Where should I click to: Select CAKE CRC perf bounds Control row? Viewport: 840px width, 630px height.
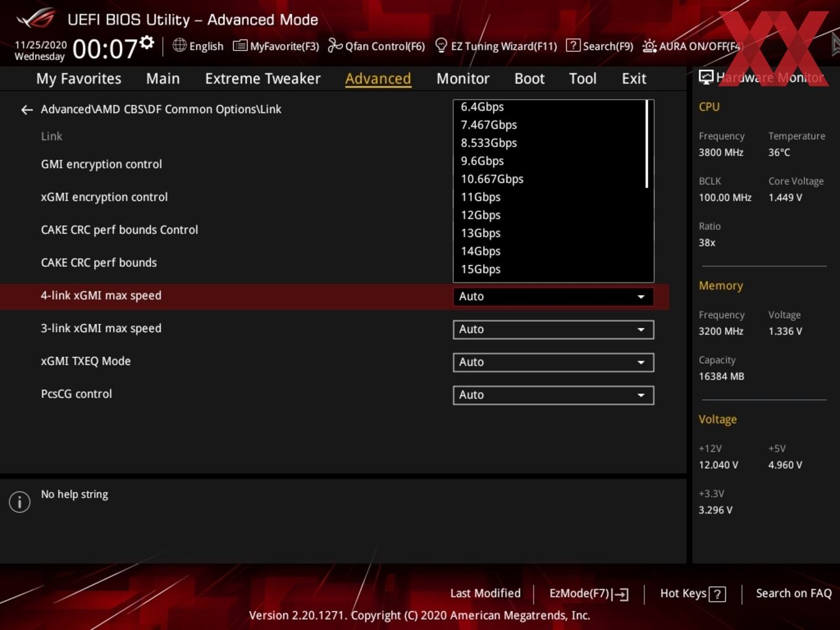click(334, 230)
